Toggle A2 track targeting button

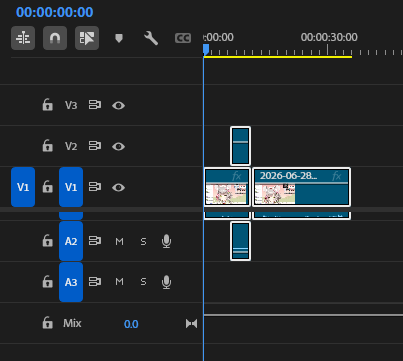tap(71, 241)
